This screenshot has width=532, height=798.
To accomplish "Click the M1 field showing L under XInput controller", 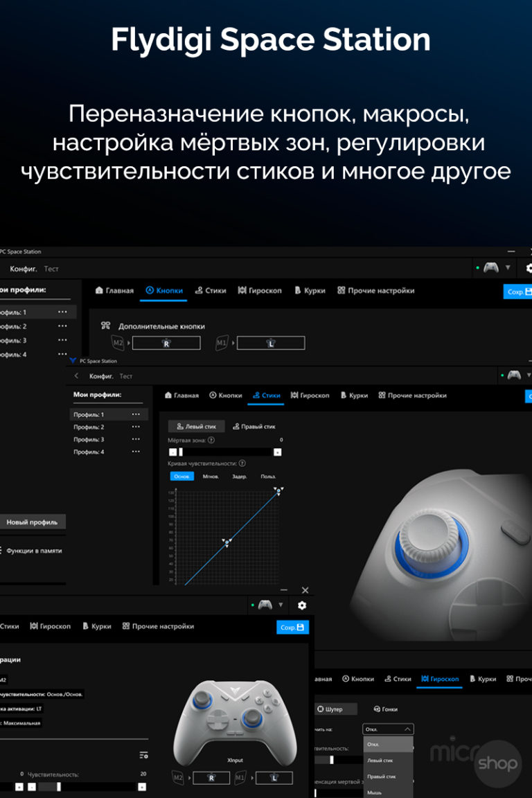I will coord(274,778).
